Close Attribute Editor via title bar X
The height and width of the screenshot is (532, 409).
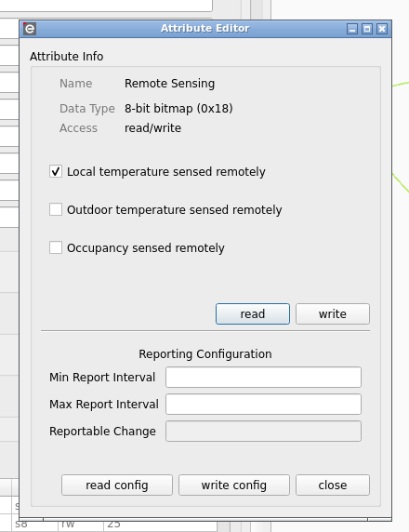[382, 29]
